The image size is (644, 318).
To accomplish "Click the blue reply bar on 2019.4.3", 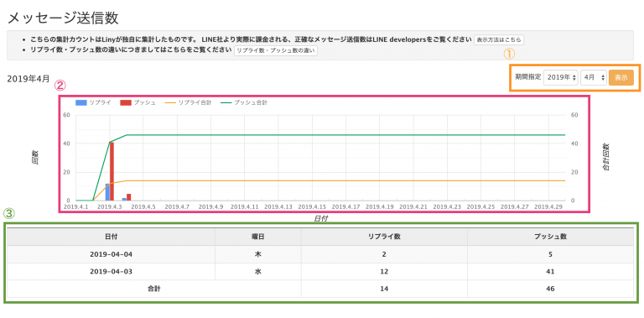I will [x=107, y=192].
